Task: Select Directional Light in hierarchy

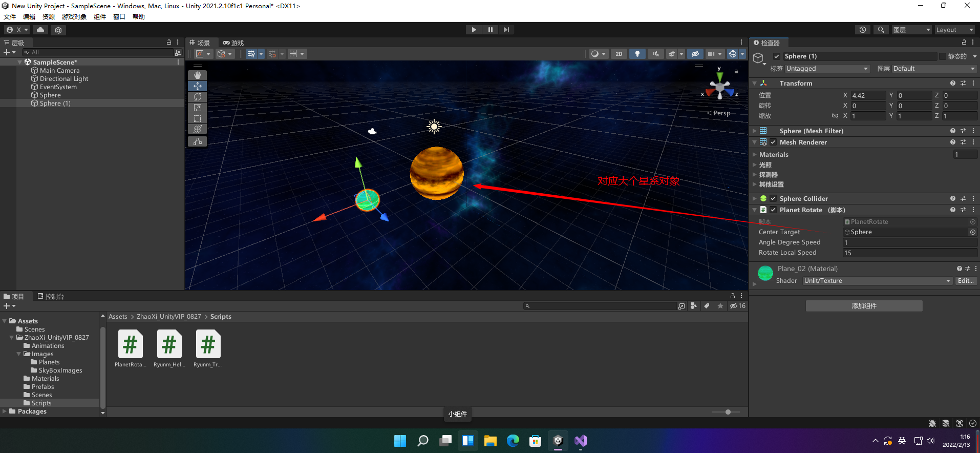Action: tap(64, 79)
